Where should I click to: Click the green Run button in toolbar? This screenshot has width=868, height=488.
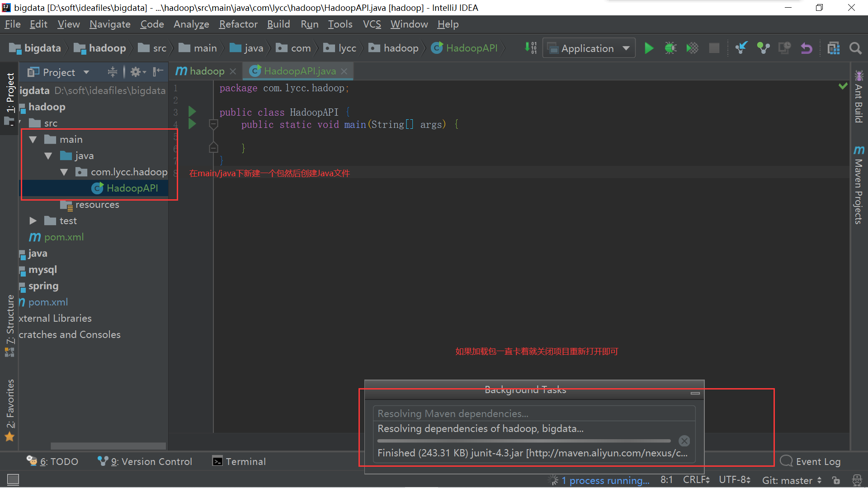[x=649, y=48]
